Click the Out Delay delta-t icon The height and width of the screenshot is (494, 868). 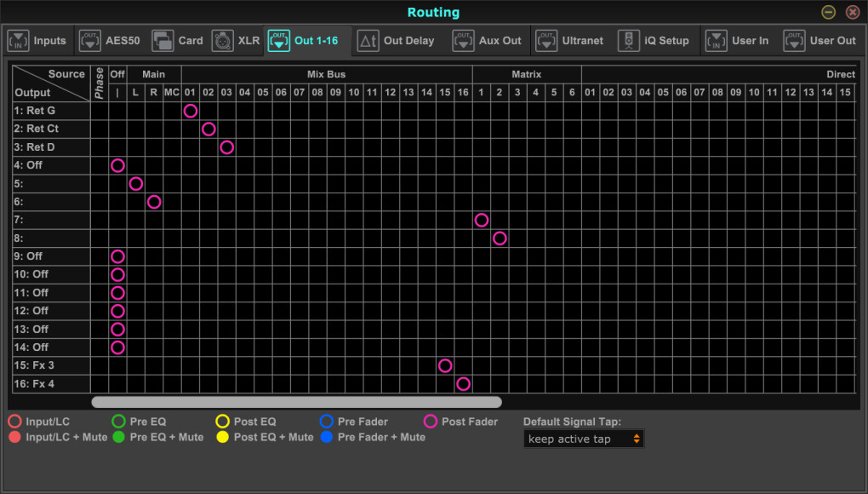coord(368,41)
